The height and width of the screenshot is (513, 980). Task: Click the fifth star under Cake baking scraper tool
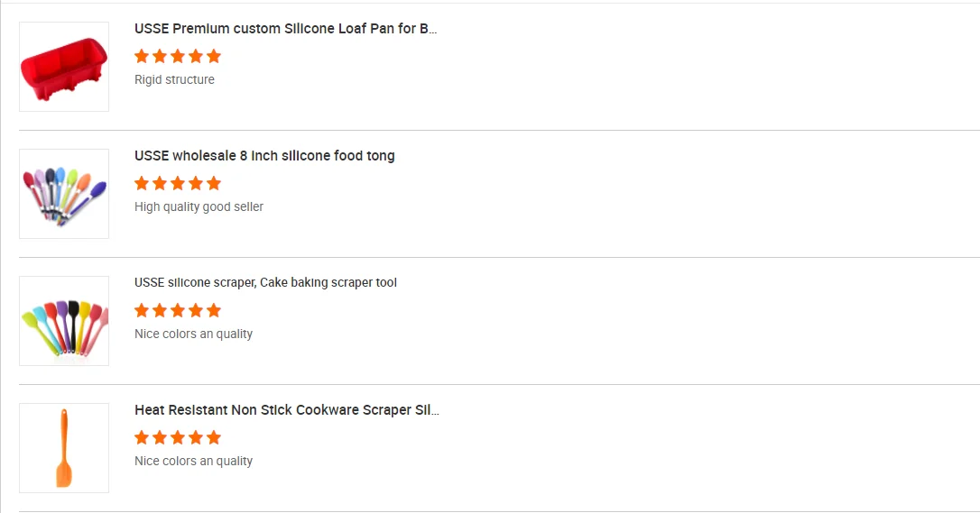point(214,310)
